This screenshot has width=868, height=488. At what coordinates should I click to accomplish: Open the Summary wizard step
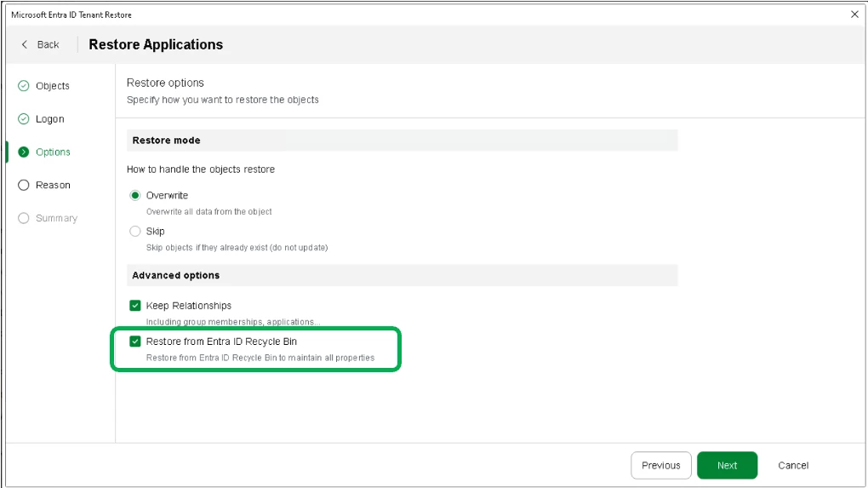(x=56, y=218)
